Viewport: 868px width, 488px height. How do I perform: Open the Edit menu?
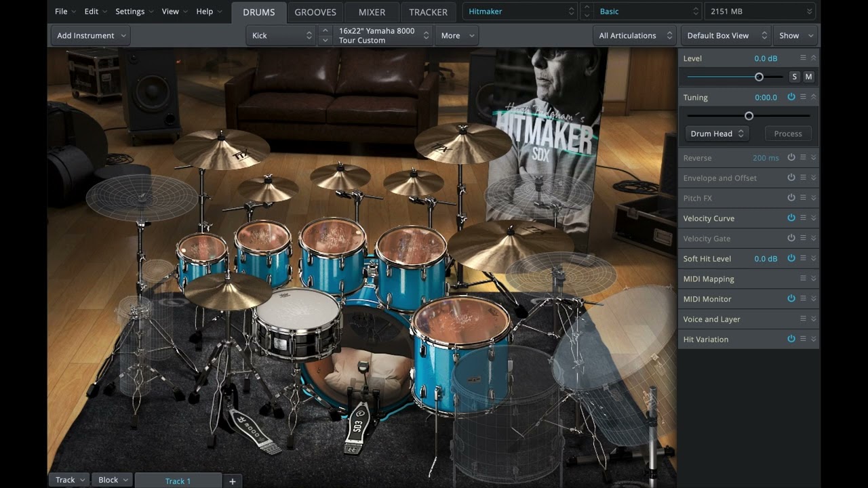click(96, 12)
